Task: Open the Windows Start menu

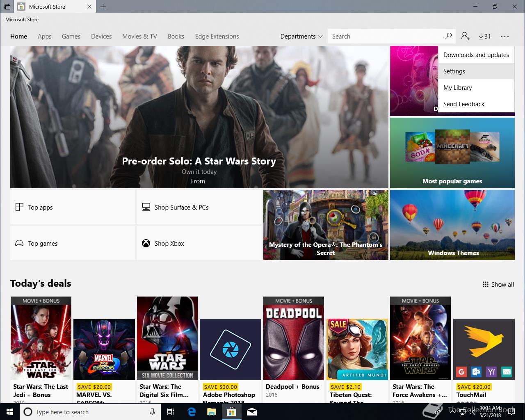Action: pos(9,412)
